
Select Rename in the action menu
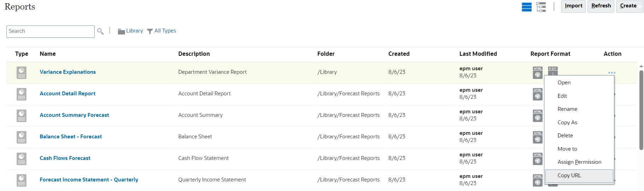click(567, 109)
